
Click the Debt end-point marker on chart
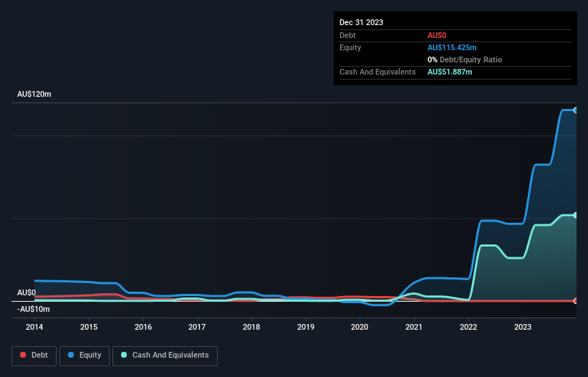[575, 301]
